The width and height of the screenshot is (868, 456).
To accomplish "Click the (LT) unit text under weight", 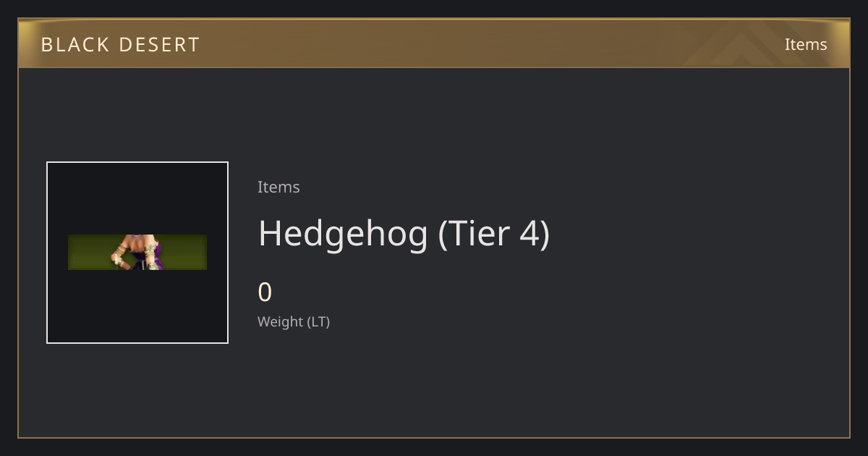I will click(319, 321).
